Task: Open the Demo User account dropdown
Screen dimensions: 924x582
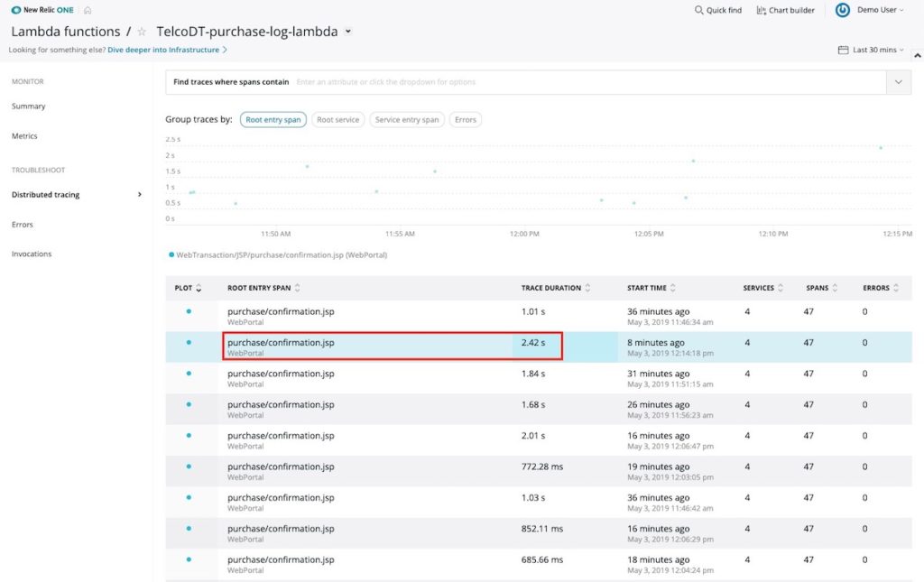Action: point(880,10)
